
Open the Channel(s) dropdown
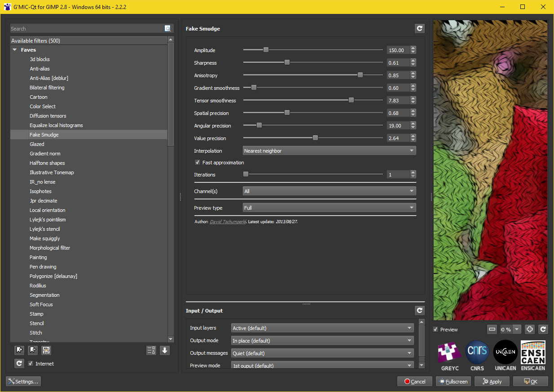[x=329, y=191]
